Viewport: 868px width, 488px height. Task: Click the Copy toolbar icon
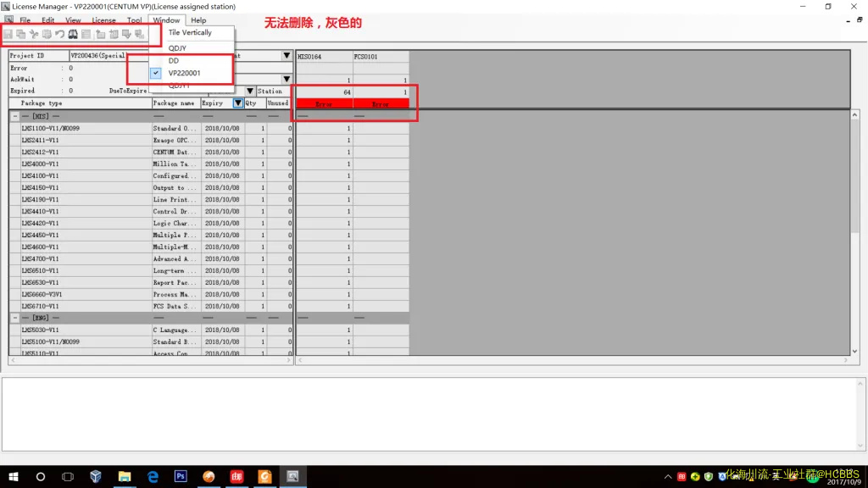21,34
